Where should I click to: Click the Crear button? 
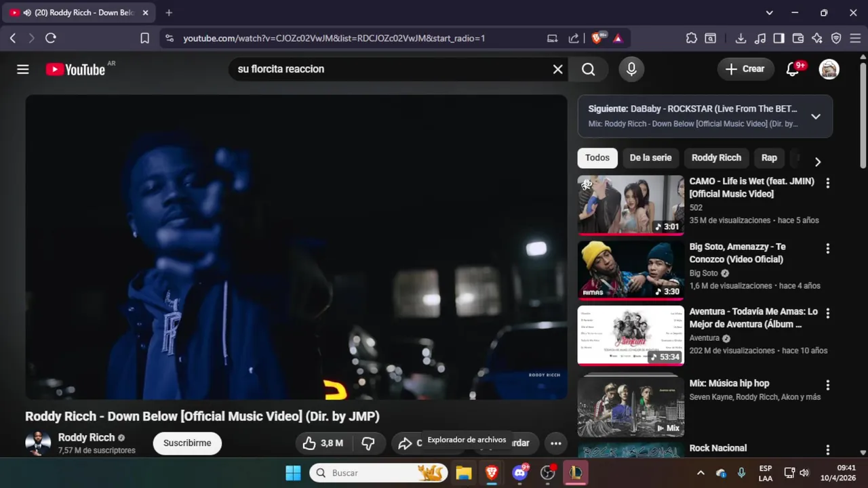click(x=745, y=69)
